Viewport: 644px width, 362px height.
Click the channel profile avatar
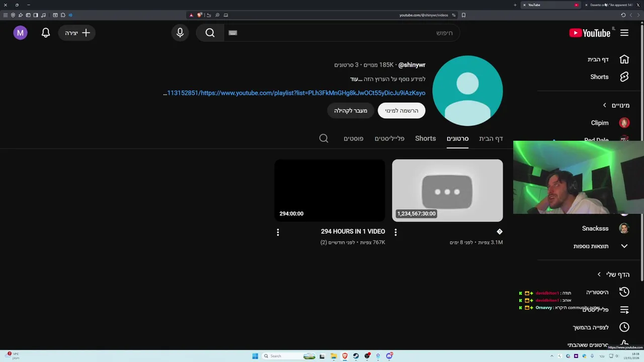467,90
